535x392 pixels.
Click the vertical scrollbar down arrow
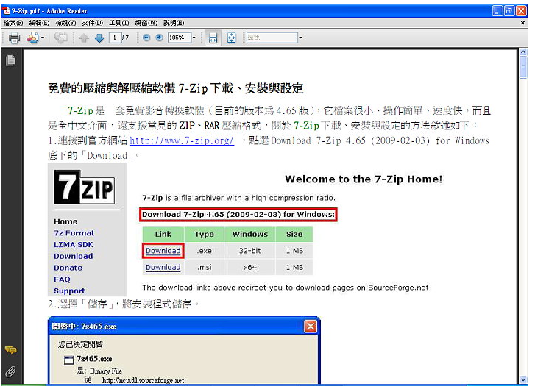coord(523,379)
